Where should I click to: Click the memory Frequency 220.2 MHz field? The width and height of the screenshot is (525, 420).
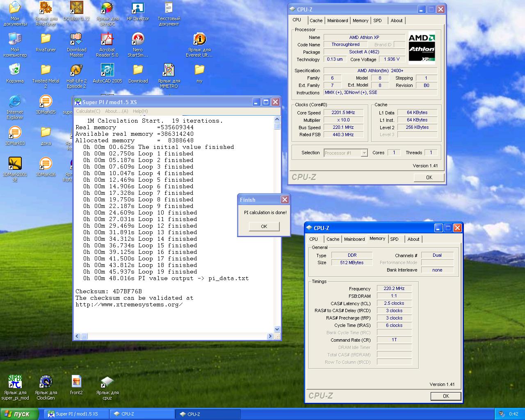(x=394, y=289)
